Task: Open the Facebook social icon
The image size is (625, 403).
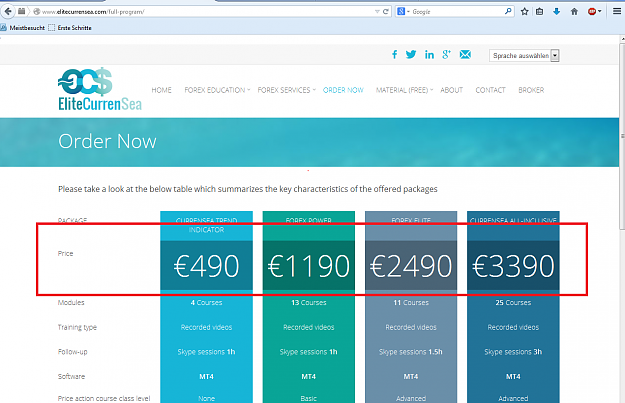Action: (394, 55)
